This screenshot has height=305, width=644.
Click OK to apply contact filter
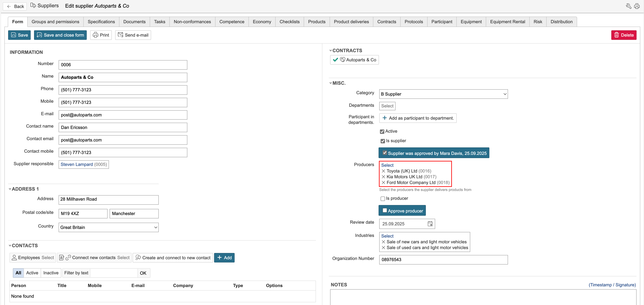coord(143,273)
